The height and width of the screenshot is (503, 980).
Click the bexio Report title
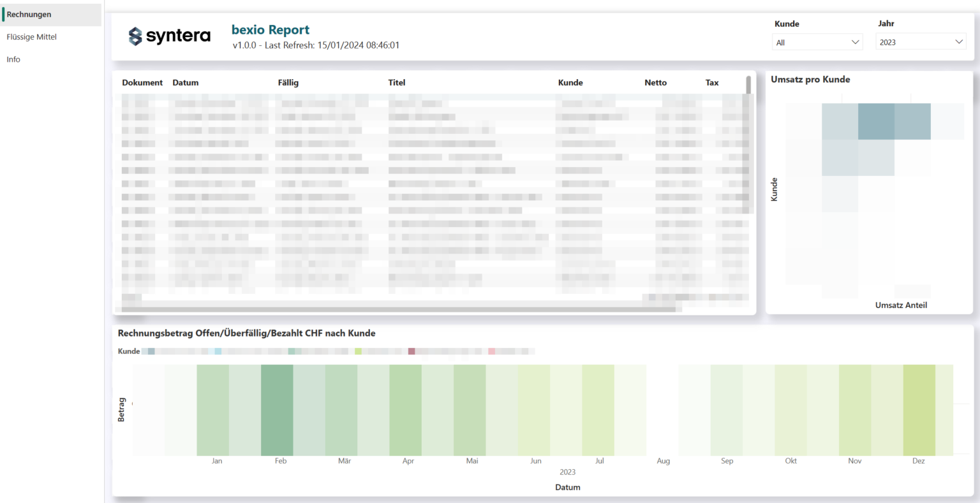(x=270, y=29)
